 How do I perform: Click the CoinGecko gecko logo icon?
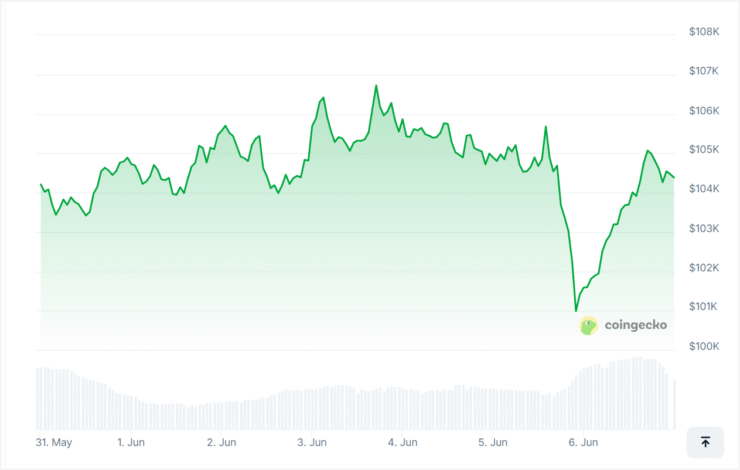point(589,326)
